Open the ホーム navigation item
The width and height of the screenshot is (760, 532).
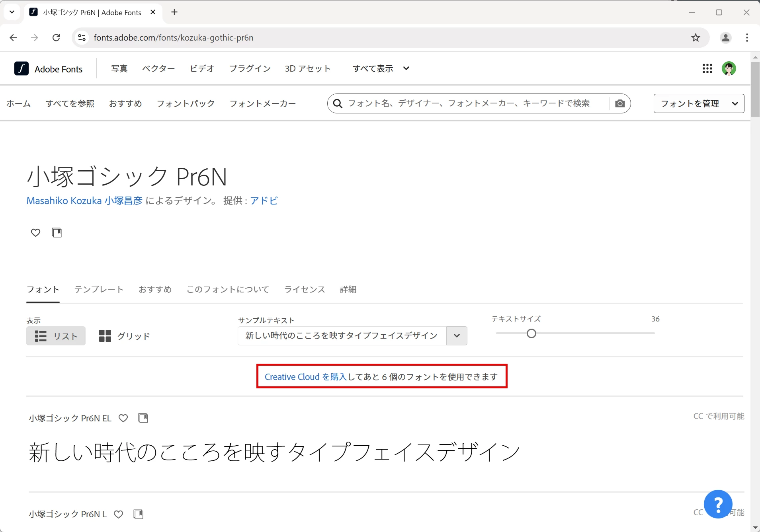point(19,103)
